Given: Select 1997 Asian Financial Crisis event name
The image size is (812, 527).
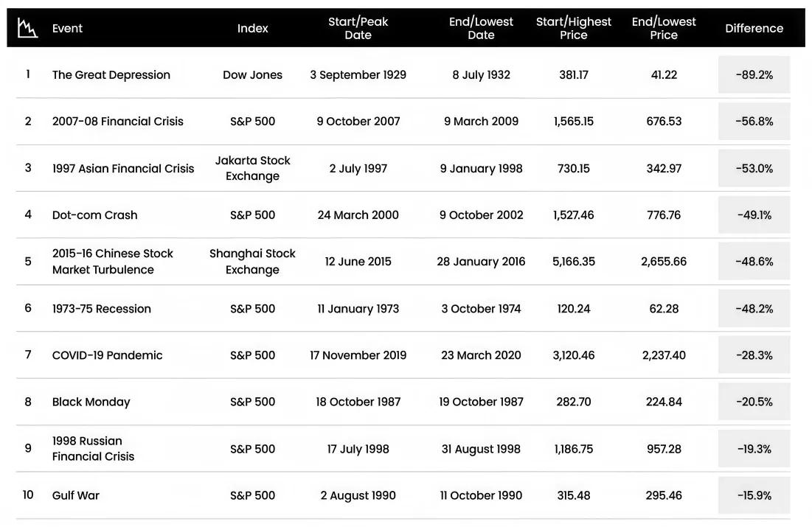Looking at the screenshot, I should (123, 169).
